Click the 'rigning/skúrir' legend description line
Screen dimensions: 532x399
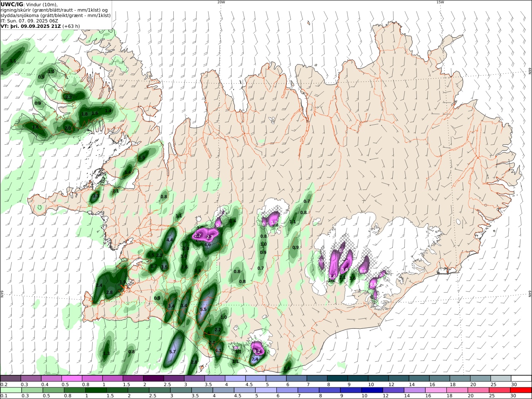tap(54, 10)
